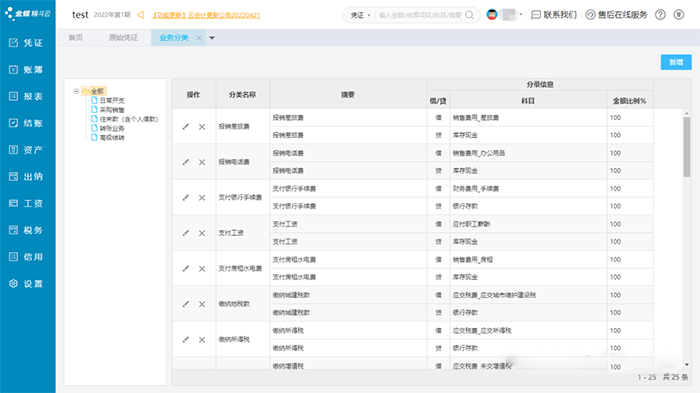Edit the 缴纳所得税 category
The height and width of the screenshot is (393, 700).
(186, 339)
